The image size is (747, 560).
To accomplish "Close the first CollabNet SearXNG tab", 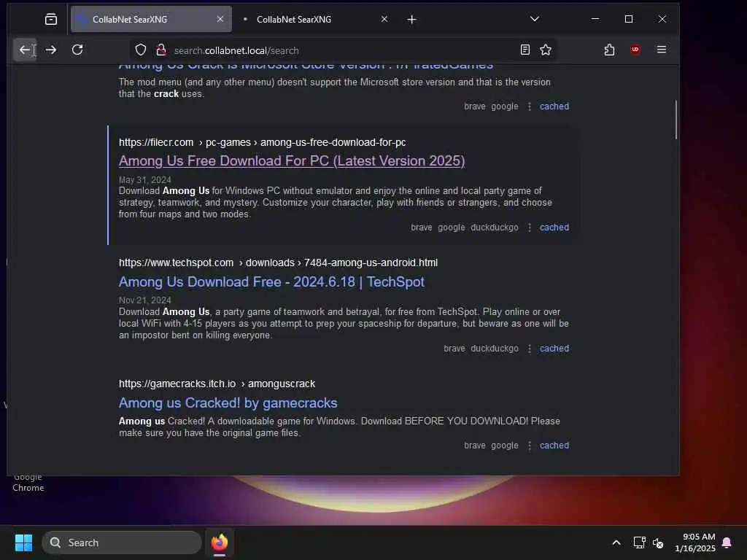I will (220, 19).
